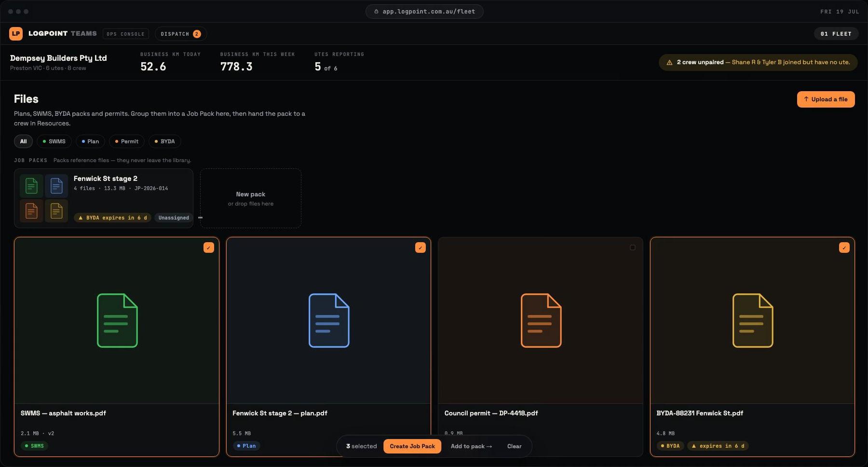This screenshot has width=868, height=467.
Task: Click the LP logo icon
Action: click(x=16, y=34)
